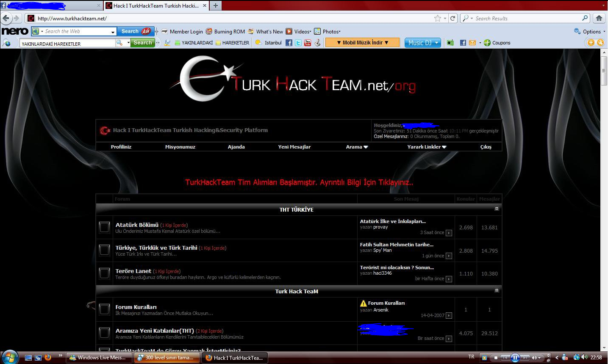Click the joystick games toolbar icon
608x364 pixels.
click(x=317, y=43)
